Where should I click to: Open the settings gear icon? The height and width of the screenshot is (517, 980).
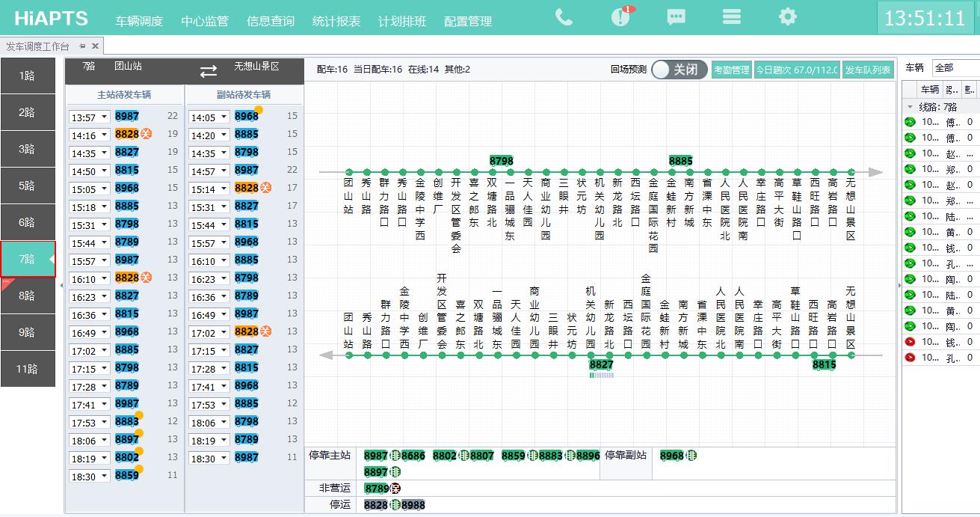(x=787, y=17)
